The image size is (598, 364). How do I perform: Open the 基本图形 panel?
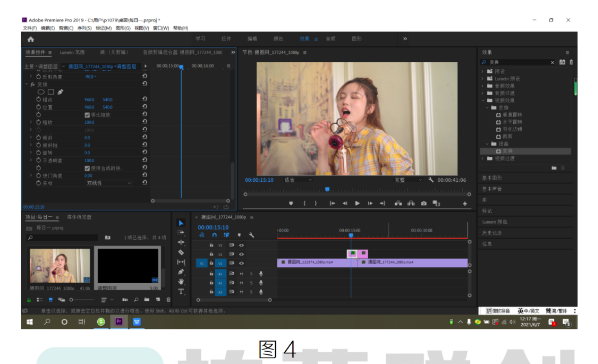click(492, 178)
